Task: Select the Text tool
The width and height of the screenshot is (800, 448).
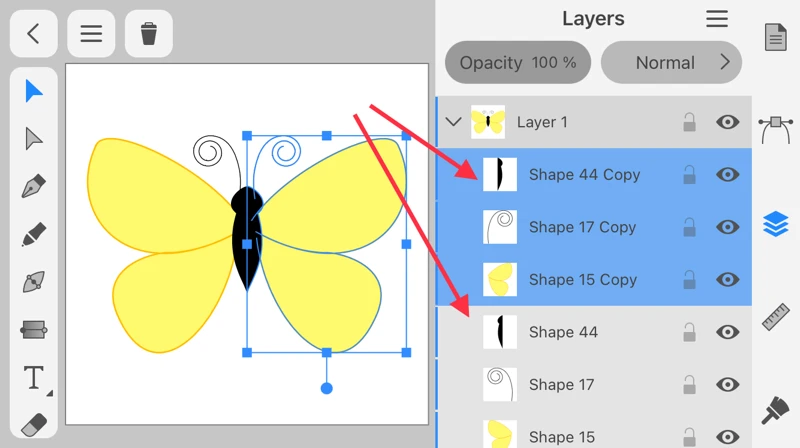Action: tap(34, 378)
